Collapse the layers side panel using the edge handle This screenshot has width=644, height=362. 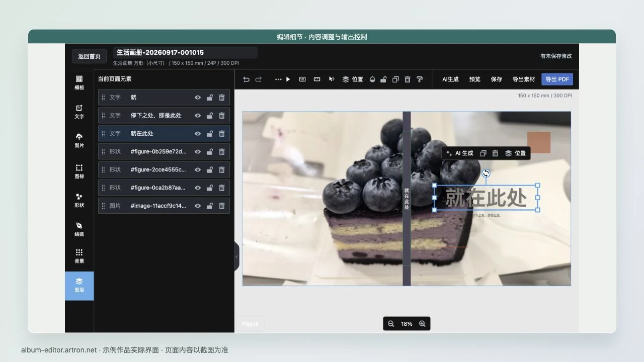point(236,256)
